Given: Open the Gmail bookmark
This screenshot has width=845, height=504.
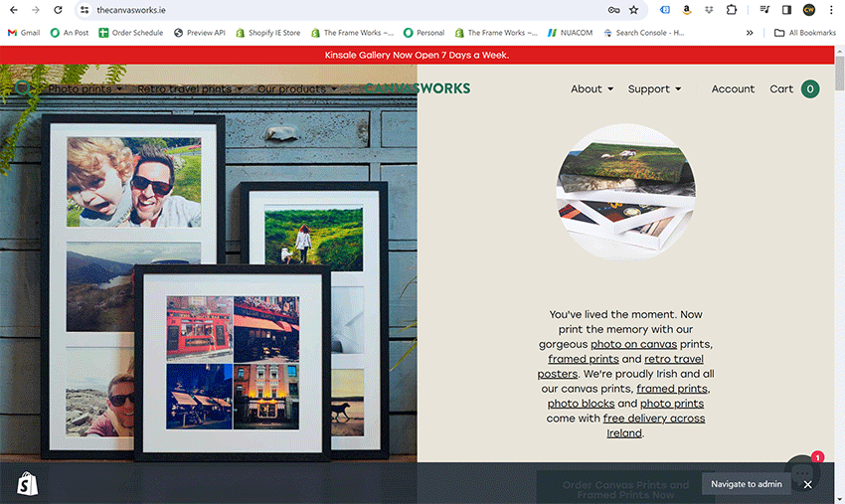Looking at the screenshot, I should (x=24, y=33).
